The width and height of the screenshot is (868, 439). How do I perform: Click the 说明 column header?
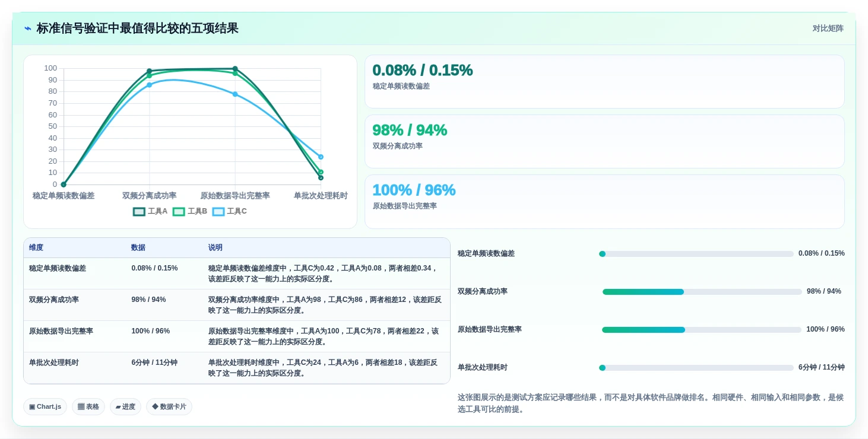pos(216,247)
